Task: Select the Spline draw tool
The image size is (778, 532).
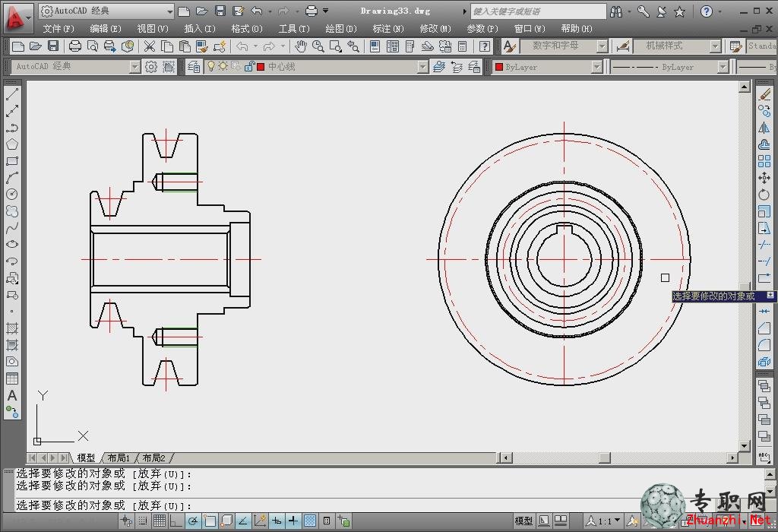Action: click(x=12, y=228)
